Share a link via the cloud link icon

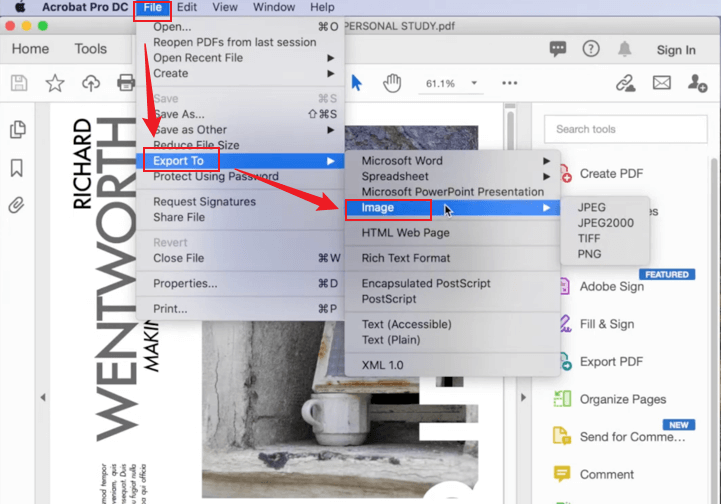(625, 83)
